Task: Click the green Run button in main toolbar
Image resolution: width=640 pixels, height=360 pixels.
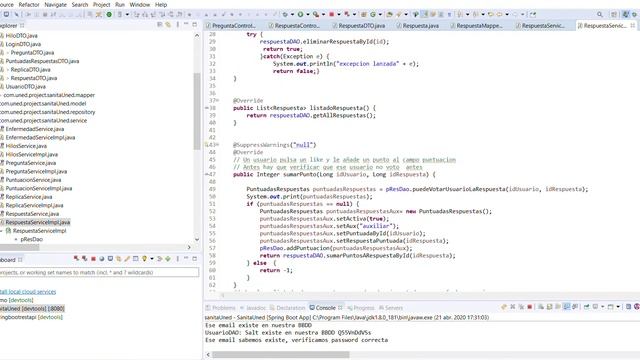Action: 300,14
